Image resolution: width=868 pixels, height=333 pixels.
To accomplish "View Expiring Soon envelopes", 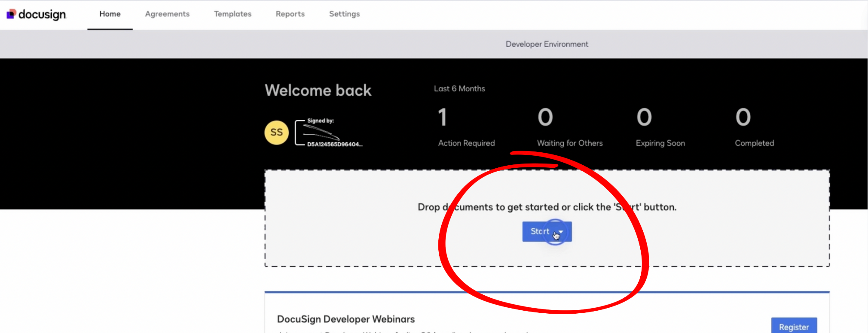I will point(660,127).
